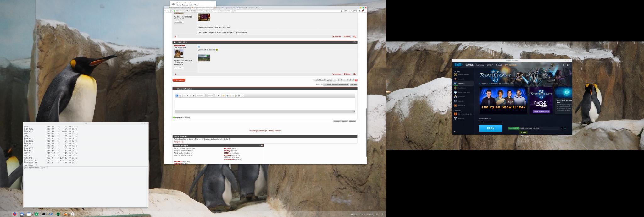The image size is (644, 217).
Task: Insert link icon in reply editor
Action: pyautogui.click(x=227, y=95)
